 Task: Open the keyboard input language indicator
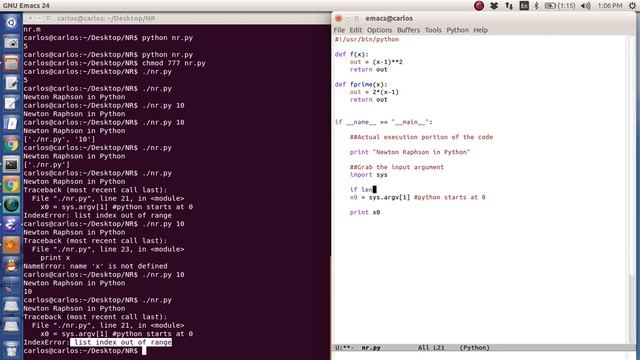point(524,6)
